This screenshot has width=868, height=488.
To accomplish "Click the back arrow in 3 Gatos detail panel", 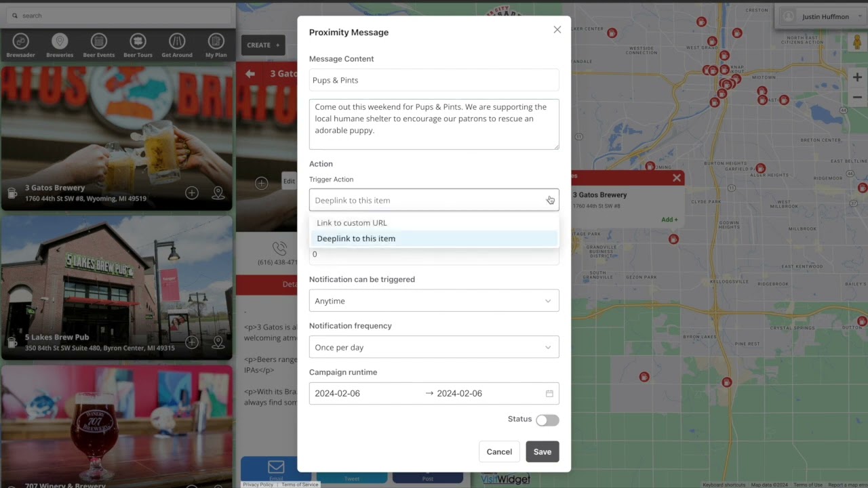I will click(x=250, y=74).
